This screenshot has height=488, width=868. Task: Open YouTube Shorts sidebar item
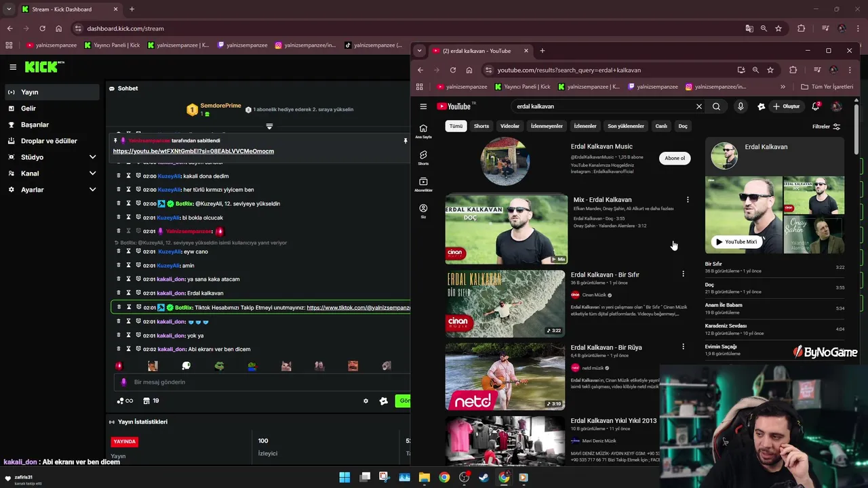(423, 158)
